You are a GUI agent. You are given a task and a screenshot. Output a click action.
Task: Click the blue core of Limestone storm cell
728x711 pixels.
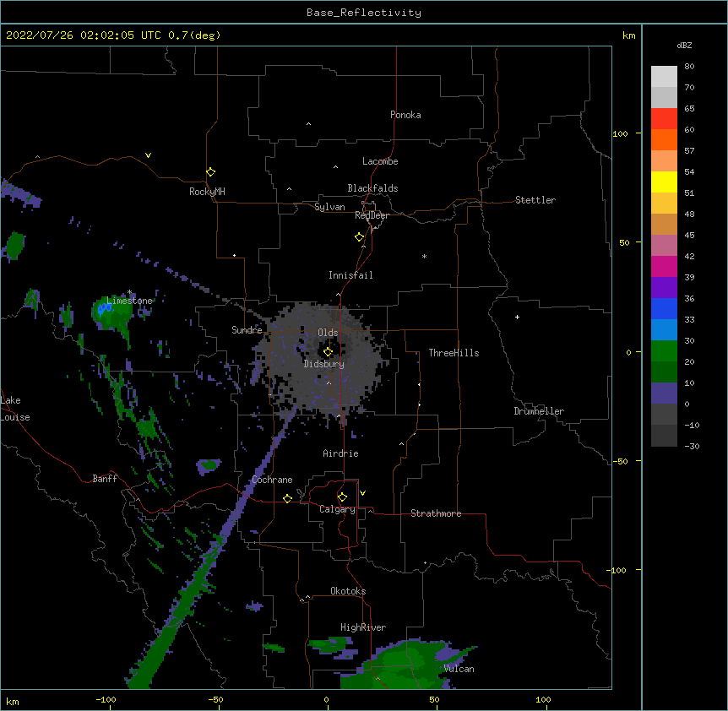tap(105, 307)
